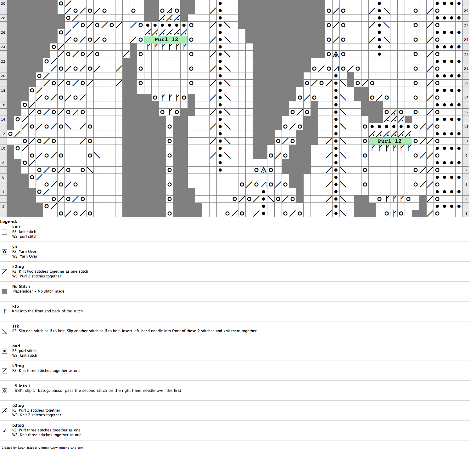Click row number 24 label
Image resolution: width=476 pixels, height=450 pixels.
[x=3, y=47]
